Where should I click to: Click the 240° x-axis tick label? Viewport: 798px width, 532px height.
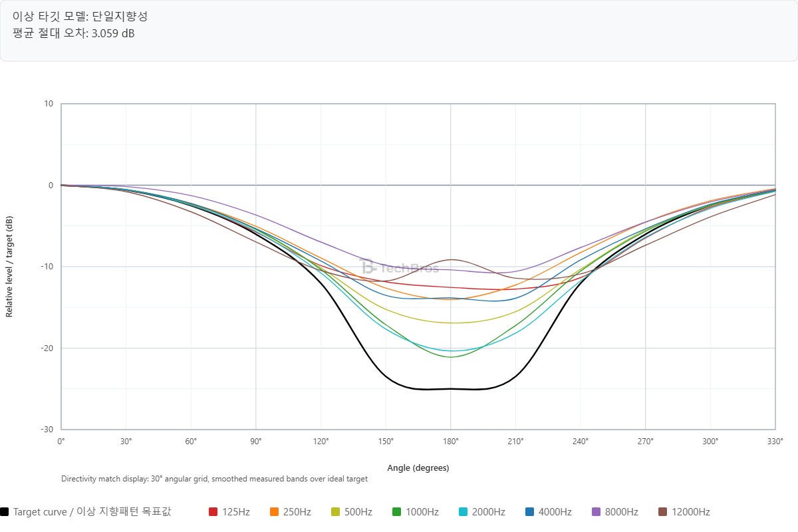581,441
